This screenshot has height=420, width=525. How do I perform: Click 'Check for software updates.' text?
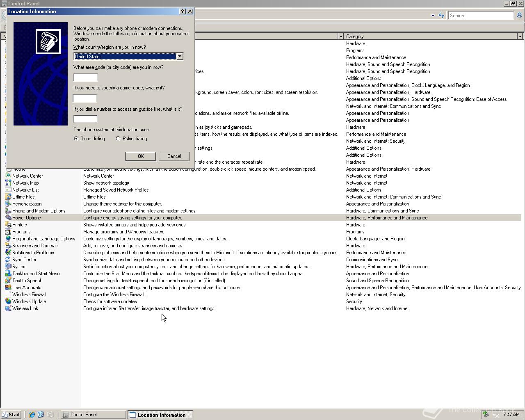[110, 301]
